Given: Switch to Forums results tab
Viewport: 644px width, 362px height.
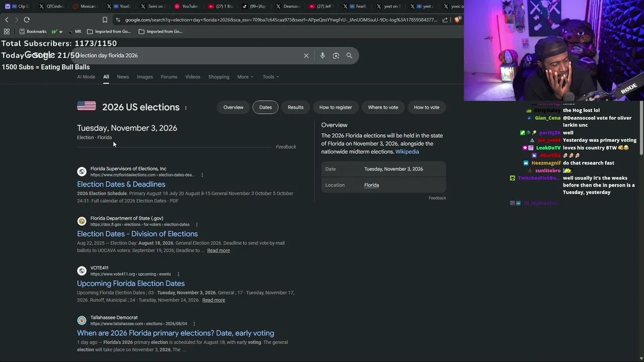Looking at the screenshot, I should (169, 77).
